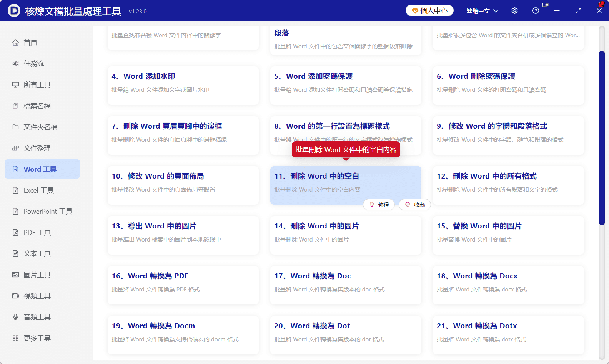Switch to 所有工具 section
Image resolution: width=609 pixels, height=364 pixels.
(42, 85)
